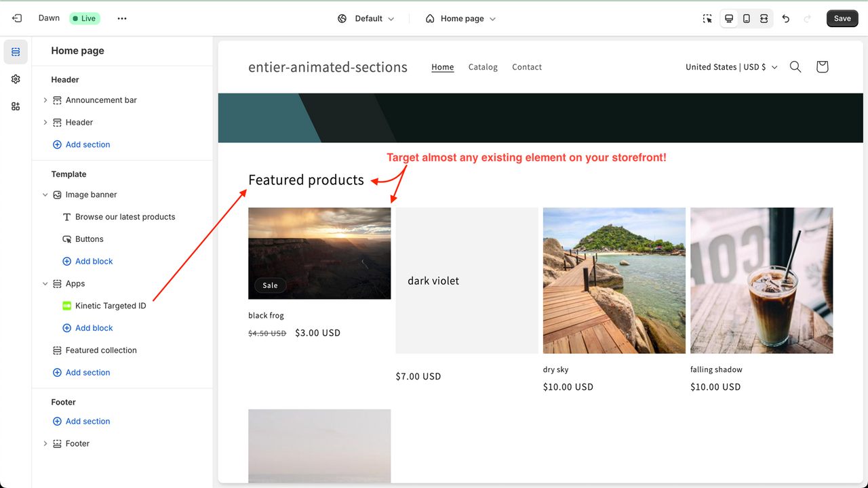Click the exit editor back icon
This screenshot has width=868, height=488.
coord(17,18)
